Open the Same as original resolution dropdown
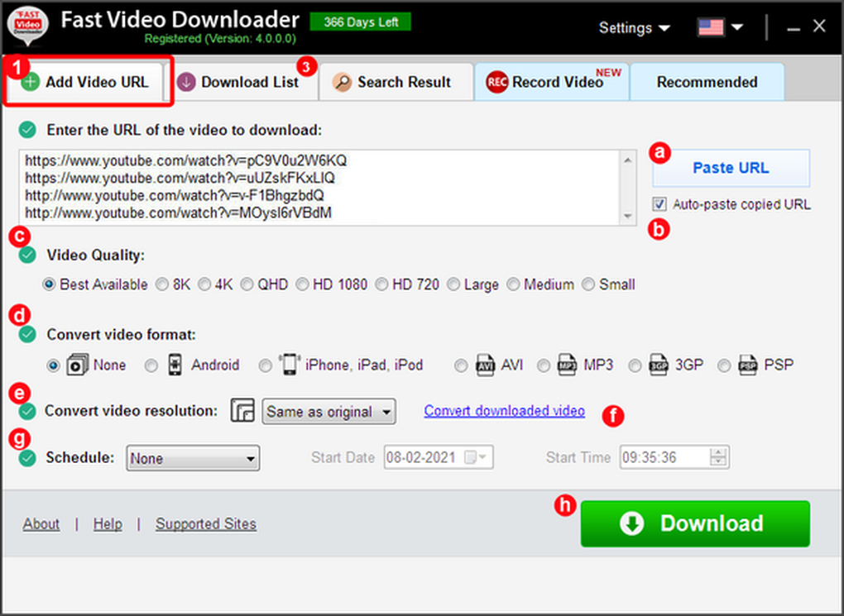 coord(328,412)
